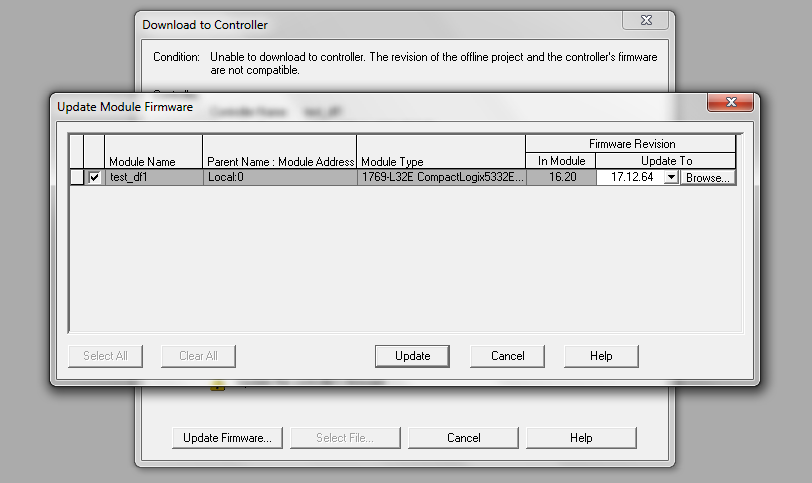
Task: Select the 1769-L32E CompactLogix5332E module type cell
Action: 442,177
